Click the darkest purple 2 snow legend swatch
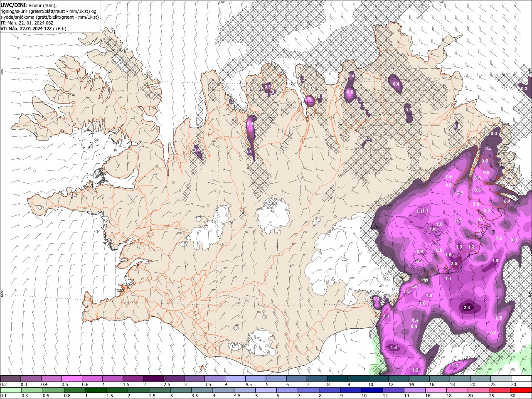This screenshot has height=399, width=532. [x=153, y=379]
